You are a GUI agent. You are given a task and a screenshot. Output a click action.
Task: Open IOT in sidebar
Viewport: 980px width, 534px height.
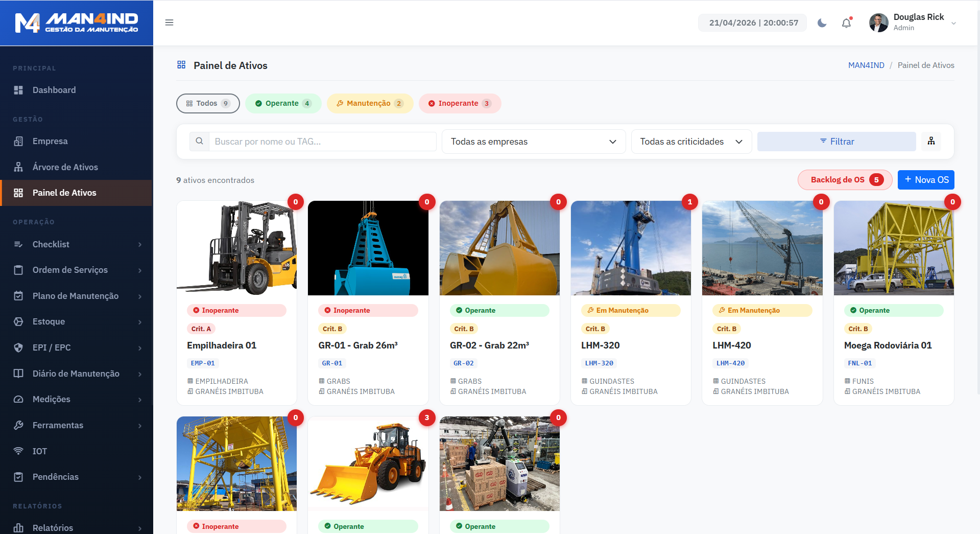tap(39, 451)
